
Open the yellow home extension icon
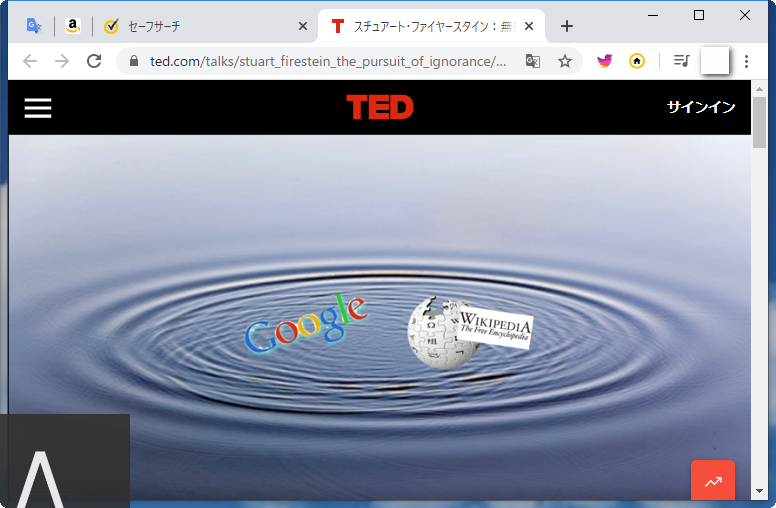click(636, 61)
